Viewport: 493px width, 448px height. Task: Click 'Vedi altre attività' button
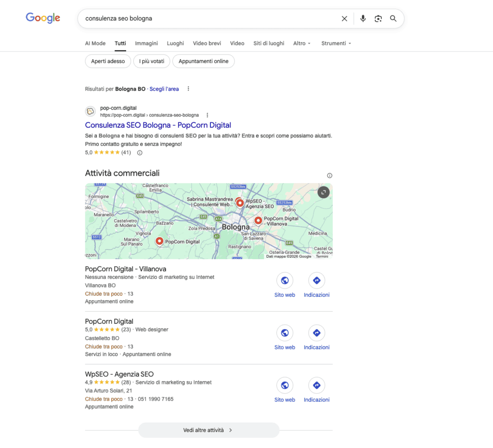coord(209,430)
